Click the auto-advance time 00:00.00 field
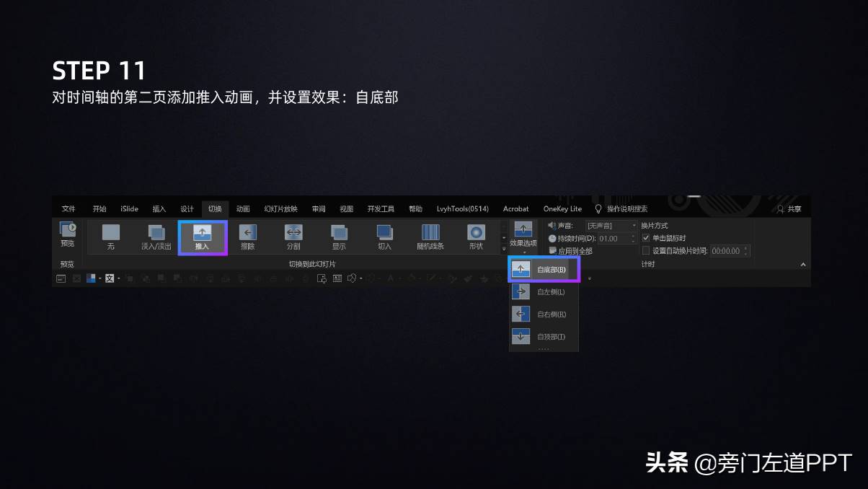The image size is (868, 489). point(727,251)
